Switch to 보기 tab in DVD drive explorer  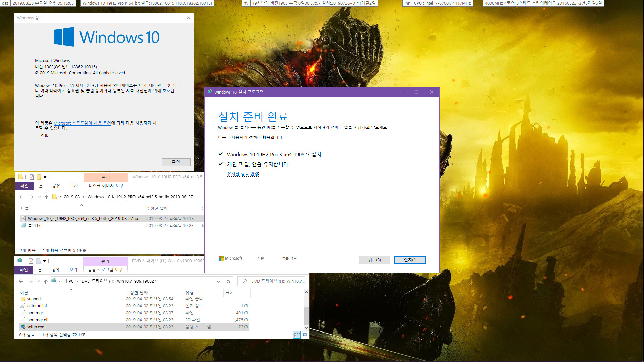pyautogui.click(x=73, y=270)
